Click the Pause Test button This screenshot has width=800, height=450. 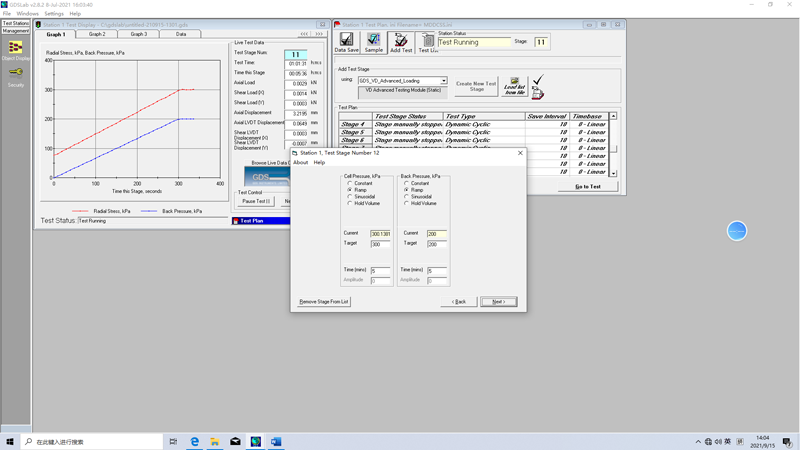pyautogui.click(x=256, y=202)
